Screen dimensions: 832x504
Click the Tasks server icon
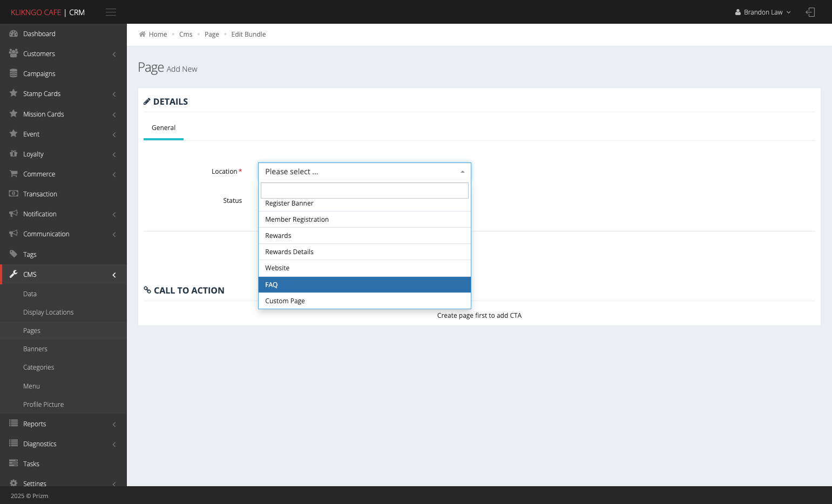pyautogui.click(x=13, y=464)
